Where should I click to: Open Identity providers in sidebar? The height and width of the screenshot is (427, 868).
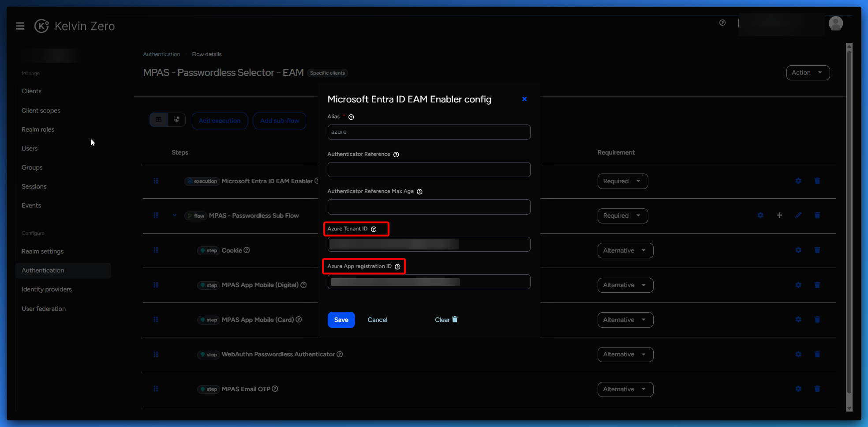[47, 289]
